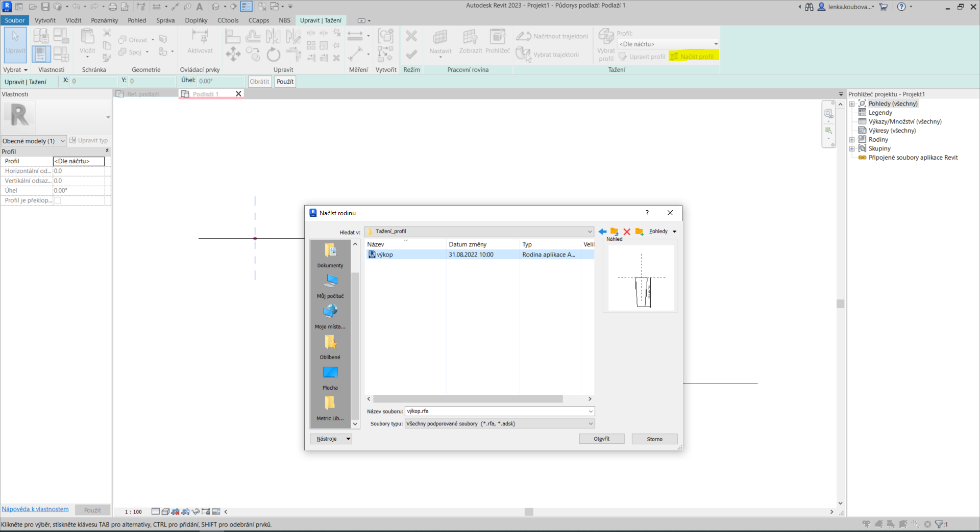Open the Správa ribbon tab
Image resolution: width=980 pixels, height=532 pixels.
(165, 20)
